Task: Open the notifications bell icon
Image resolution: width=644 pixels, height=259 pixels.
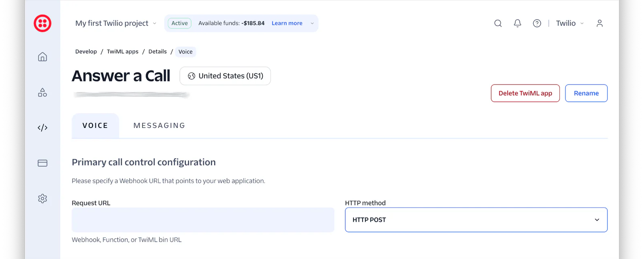Action: 518,23
